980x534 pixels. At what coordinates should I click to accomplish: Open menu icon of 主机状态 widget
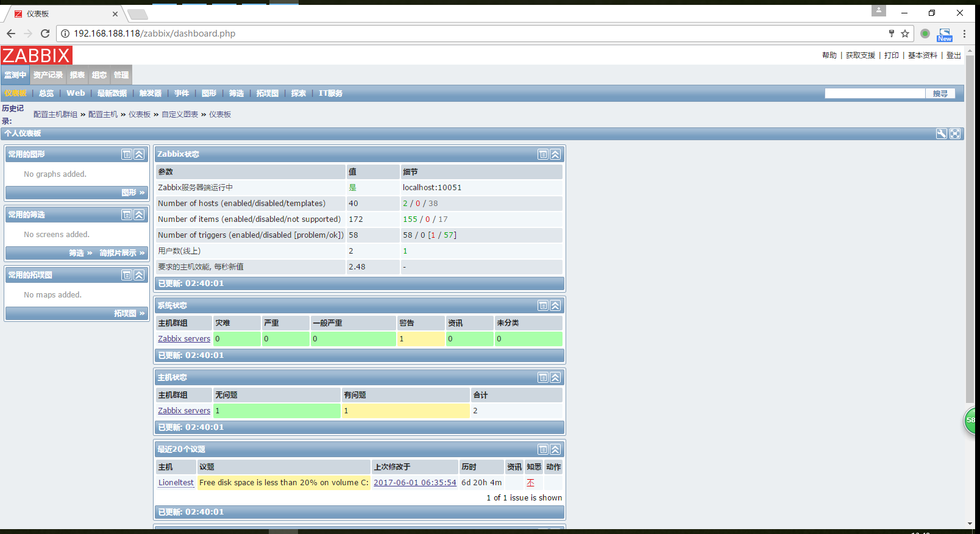point(543,377)
